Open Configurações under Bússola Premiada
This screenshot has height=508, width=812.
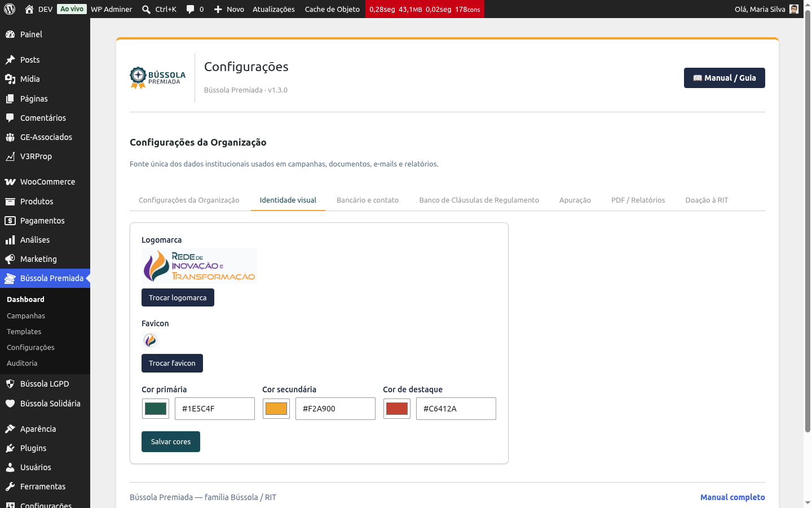pos(31,348)
